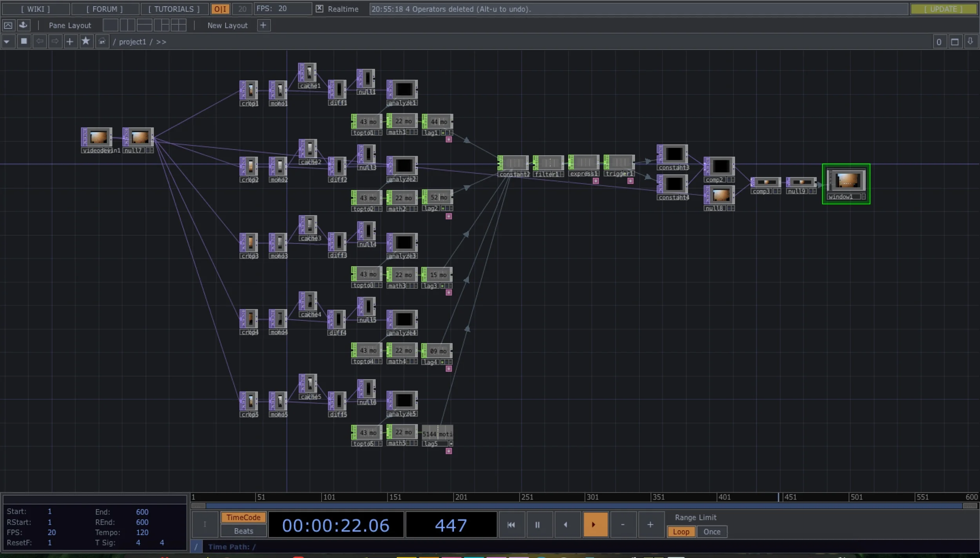
Task: Enable Loop range limit mode
Action: click(x=681, y=532)
